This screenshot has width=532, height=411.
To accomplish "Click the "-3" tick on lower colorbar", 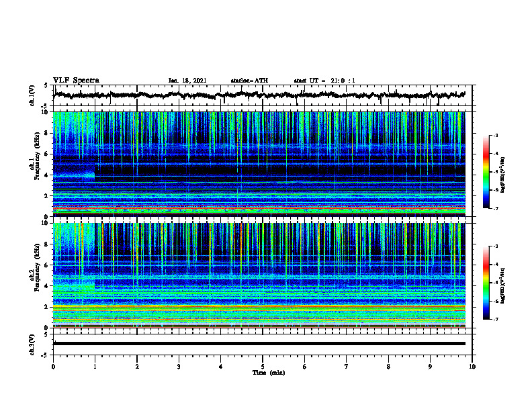I will 495,246.
